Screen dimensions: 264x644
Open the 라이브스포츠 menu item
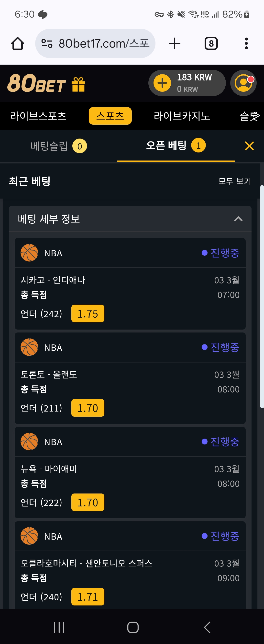pyautogui.click(x=38, y=116)
